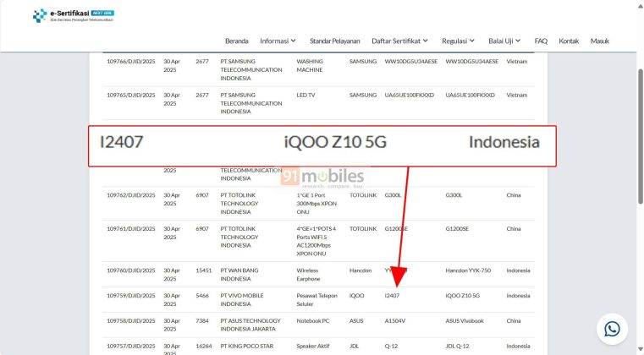Viewport: 644px width, 355px height.
Task: Click PLG ID 7384 cell
Action: click(x=202, y=320)
